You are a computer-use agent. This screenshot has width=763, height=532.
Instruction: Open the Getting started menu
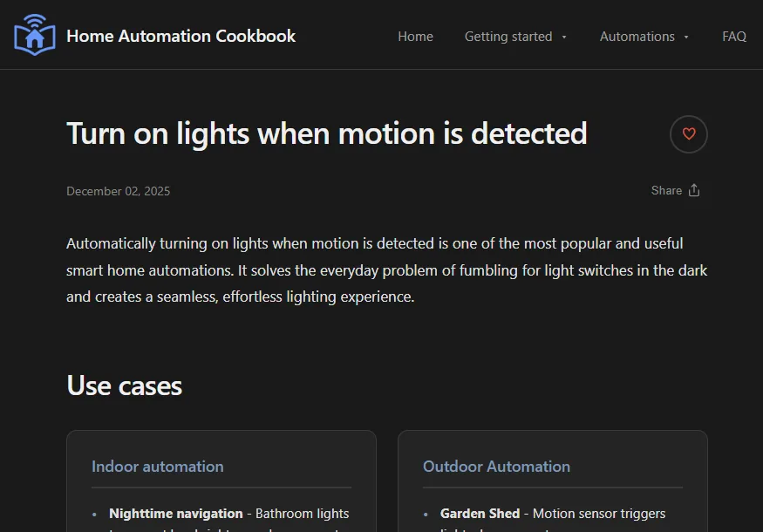[x=508, y=37]
